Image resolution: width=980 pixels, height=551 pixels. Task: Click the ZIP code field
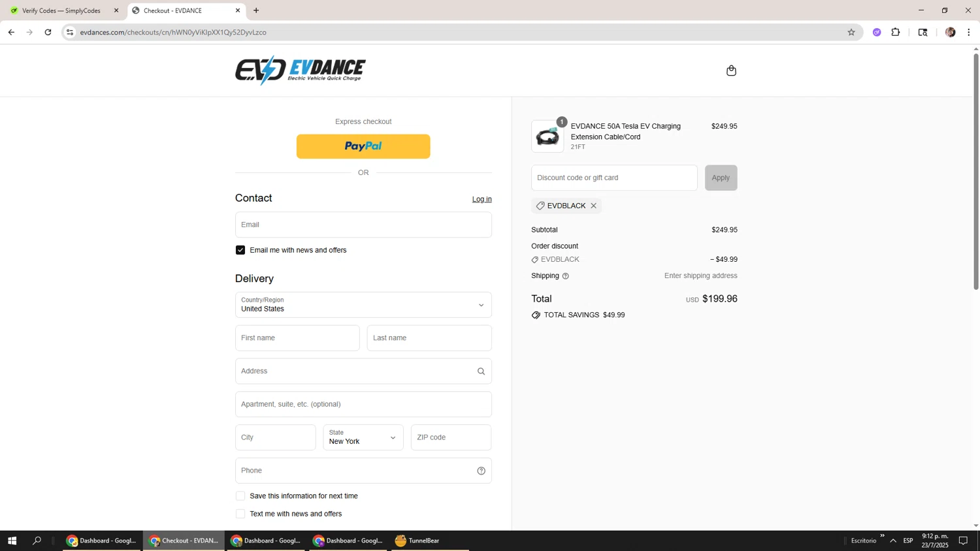pyautogui.click(x=451, y=437)
